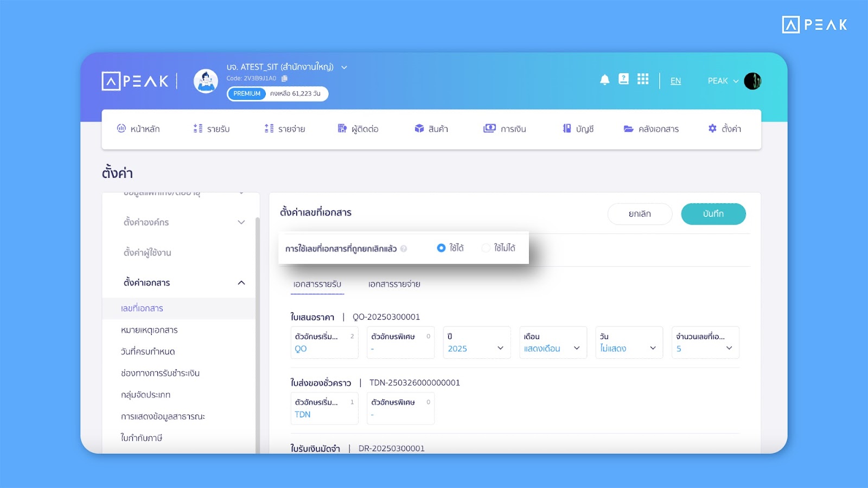
Task: Switch language using the EN link
Action: tap(675, 81)
